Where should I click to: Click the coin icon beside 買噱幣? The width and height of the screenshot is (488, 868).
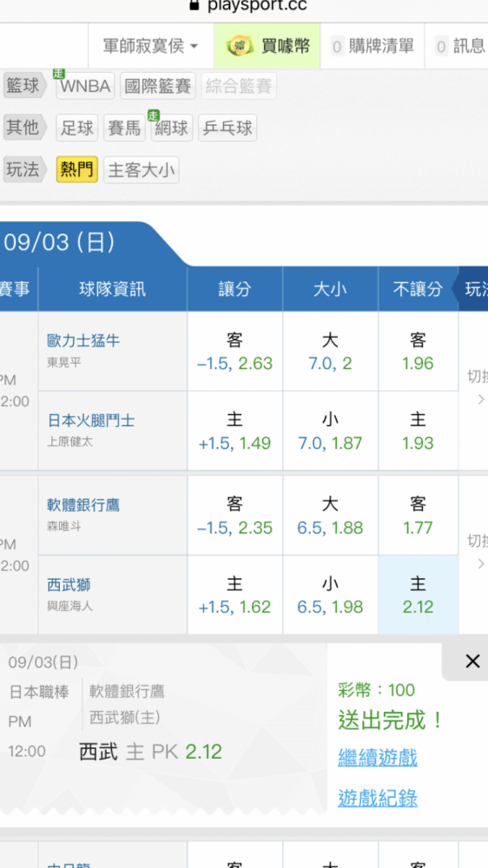[x=240, y=47]
